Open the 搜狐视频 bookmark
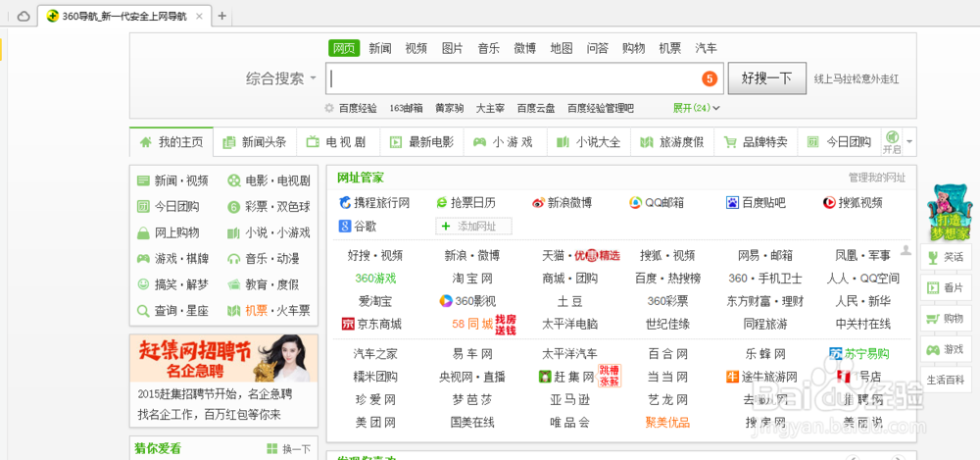 point(854,203)
